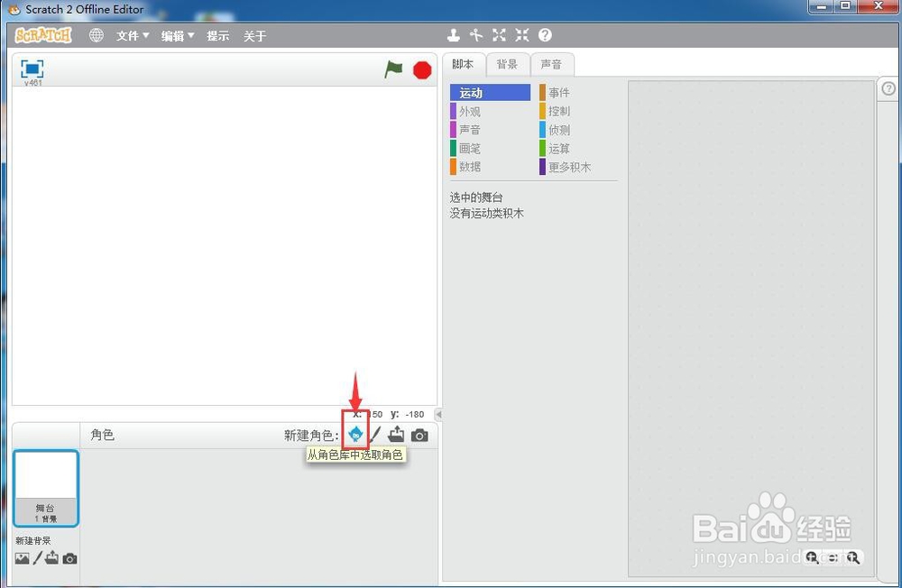Click the toolbar help question mark
Viewport: 902px width, 588px height.
[x=544, y=34]
